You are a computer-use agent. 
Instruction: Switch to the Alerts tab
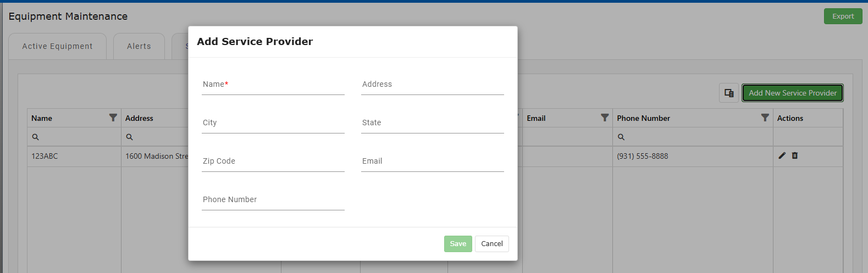(139, 46)
